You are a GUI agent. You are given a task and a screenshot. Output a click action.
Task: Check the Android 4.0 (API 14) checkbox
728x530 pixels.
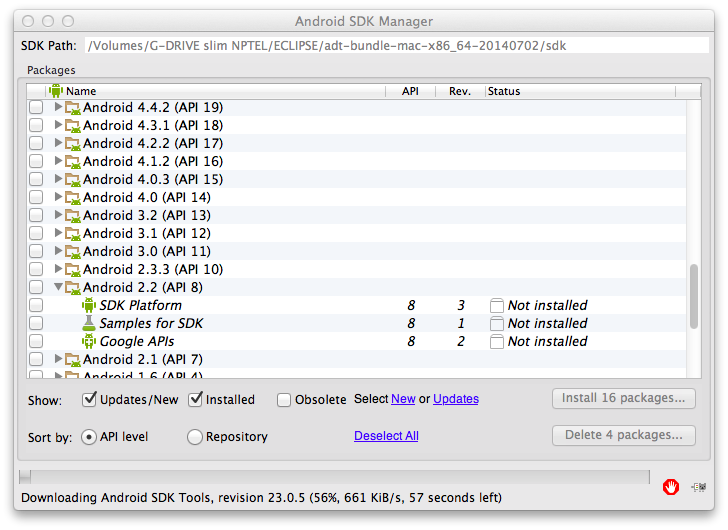(36, 197)
